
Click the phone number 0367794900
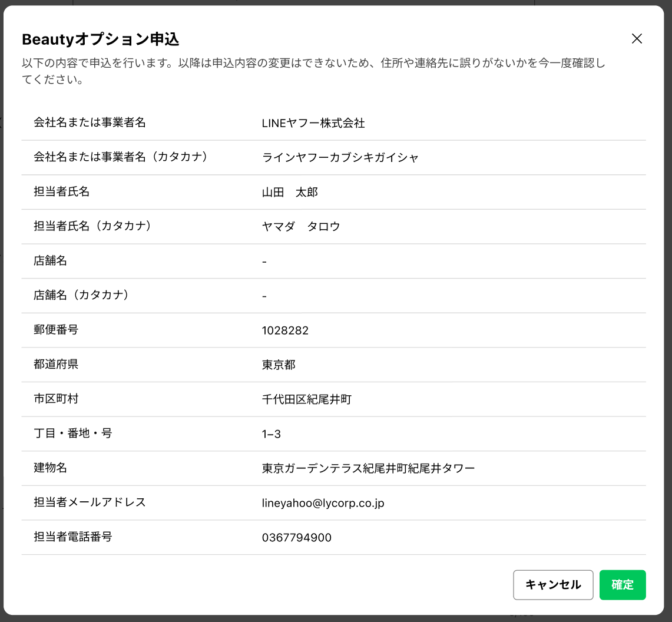coord(297,537)
